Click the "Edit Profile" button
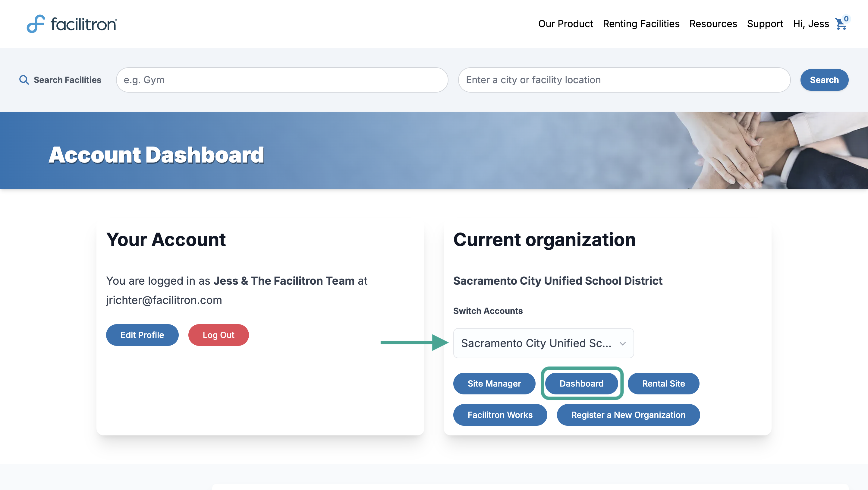Image resolution: width=868 pixels, height=490 pixels. click(x=142, y=335)
